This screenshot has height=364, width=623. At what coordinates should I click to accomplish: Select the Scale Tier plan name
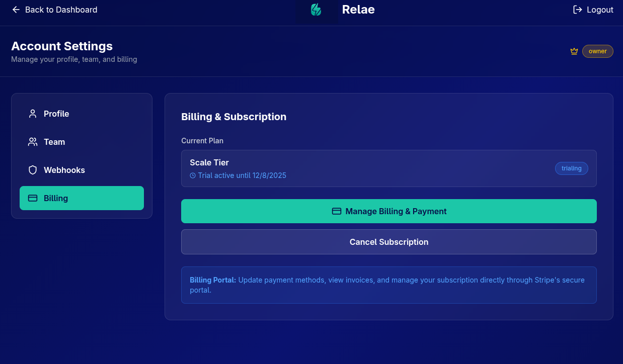[x=209, y=162]
